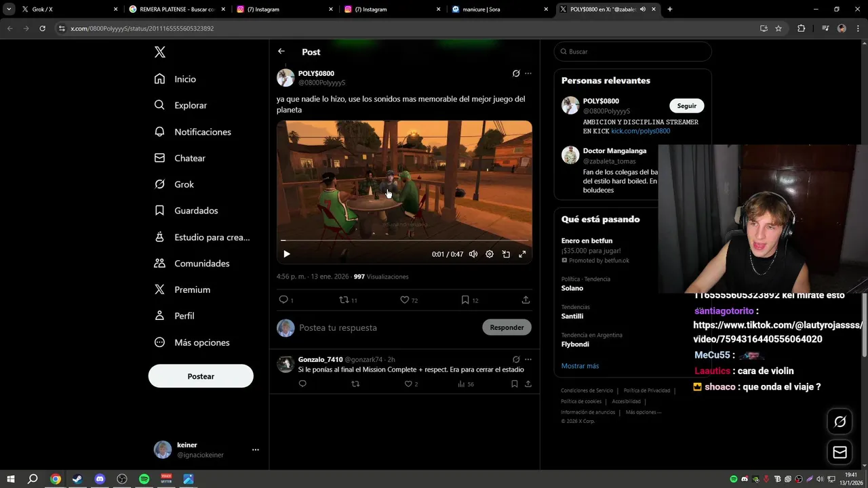This screenshot has width=868, height=488.
Task: Switch to REMERA PLATENSE tab
Action: 176,9
